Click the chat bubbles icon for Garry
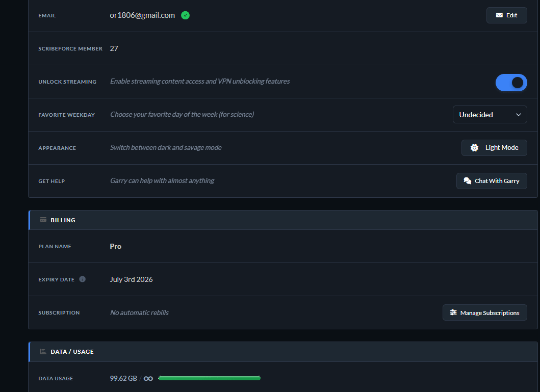 click(x=467, y=180)
